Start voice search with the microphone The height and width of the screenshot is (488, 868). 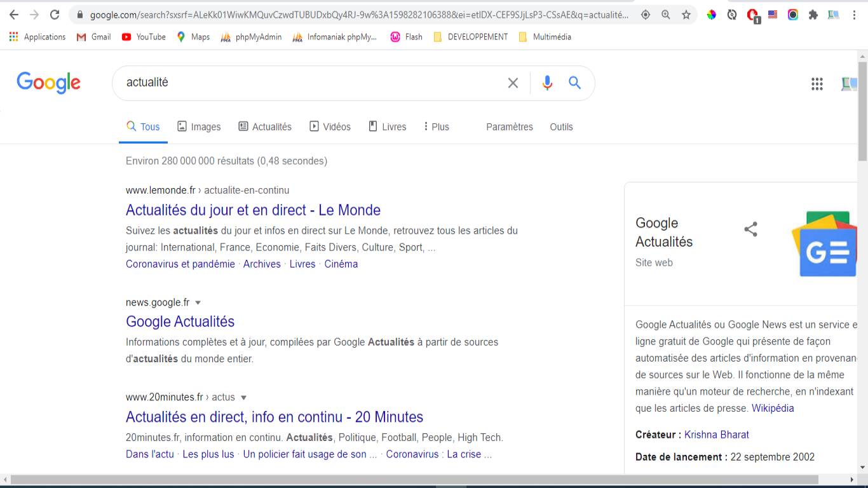[547, 83]
